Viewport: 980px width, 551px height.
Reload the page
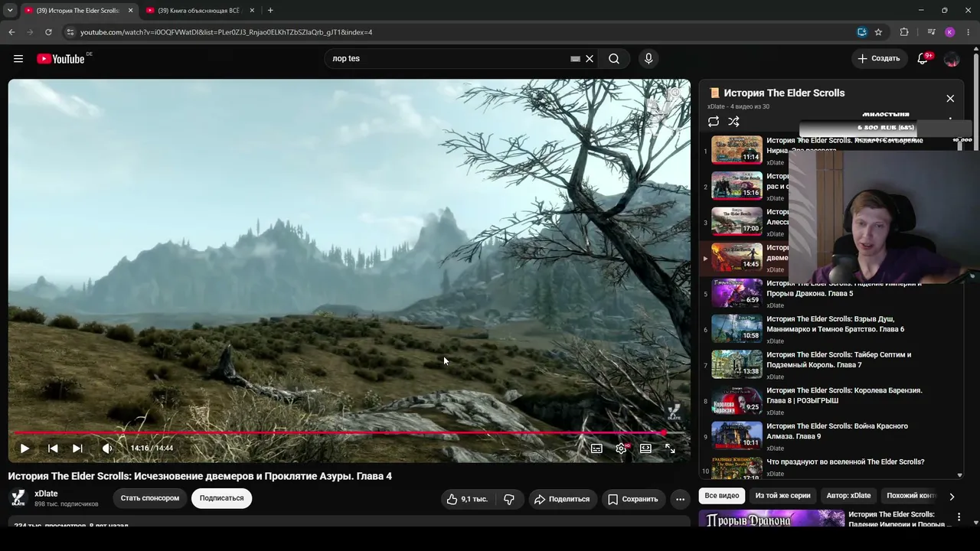click(x=48, y=32)
